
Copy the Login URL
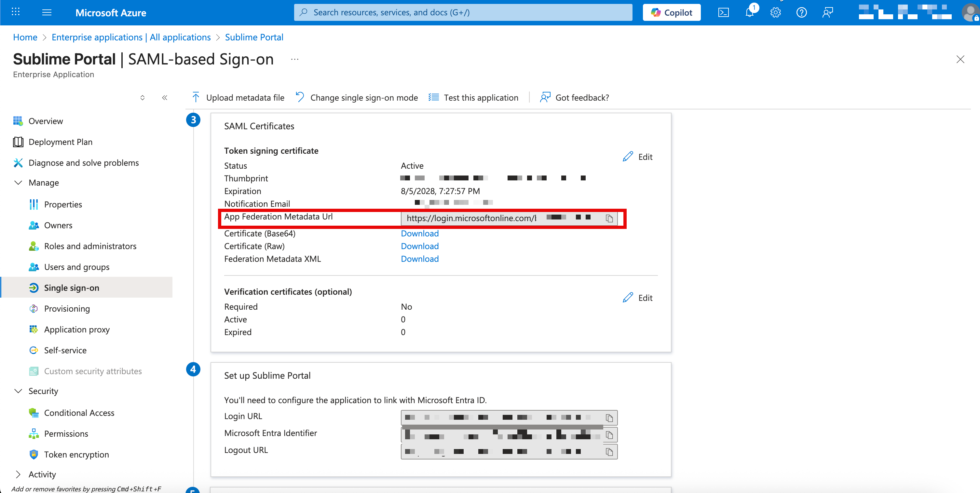click(609, 418)
